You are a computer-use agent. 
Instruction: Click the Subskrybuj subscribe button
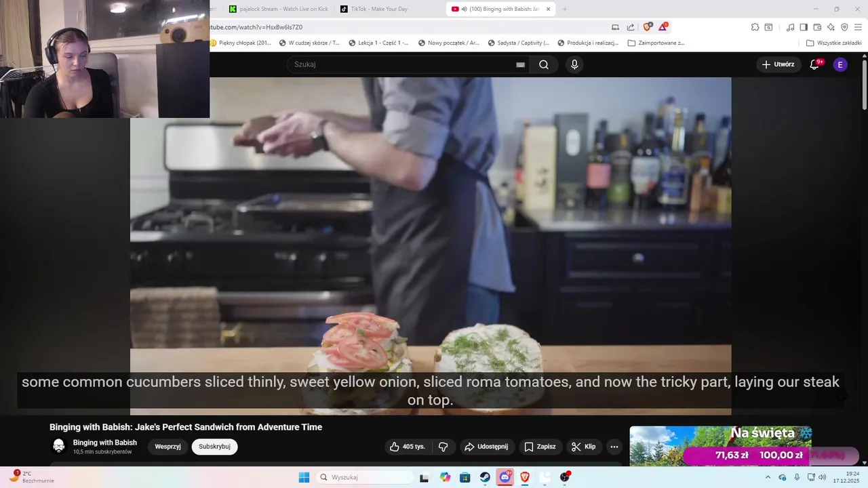(x=214, y=447)
